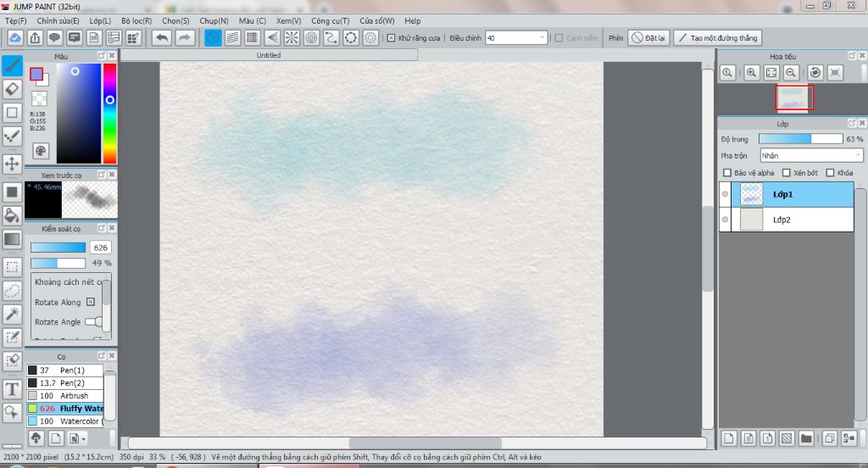Click the Đặt lại reset button
The width and height of the screenshot is (868, 468).
[648, 38]
